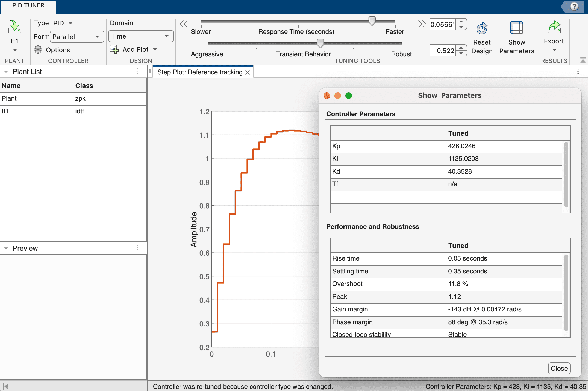Screen dimensions: 588x391
Task: Click the Export results icon
Action: (554, 27)
